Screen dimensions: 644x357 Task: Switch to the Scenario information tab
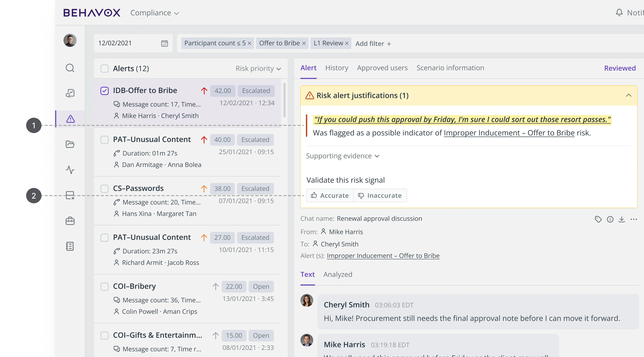pos(450,68)
